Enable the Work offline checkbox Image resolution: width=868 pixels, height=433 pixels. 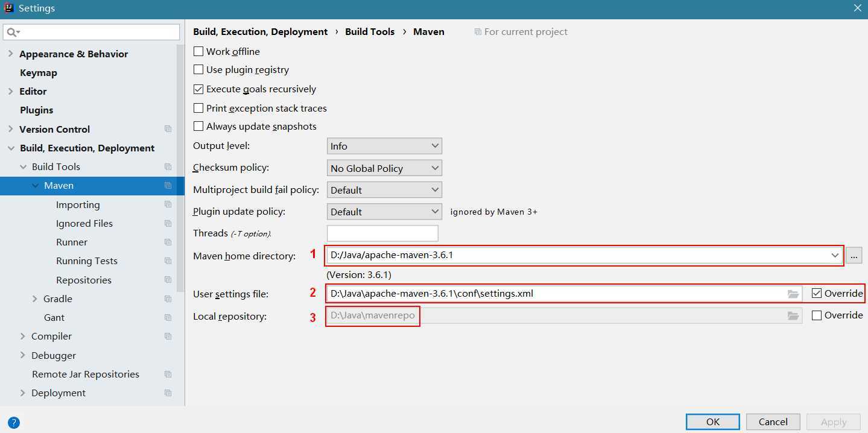pyautogui.click(x=198, y=51)
